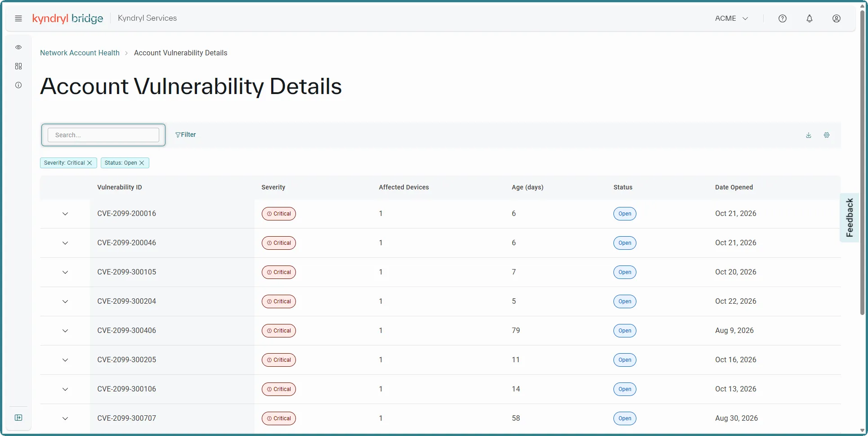The image size is (868, 436).
Task: Expand row CVE-2099-300205
Action: coord(65,360)
